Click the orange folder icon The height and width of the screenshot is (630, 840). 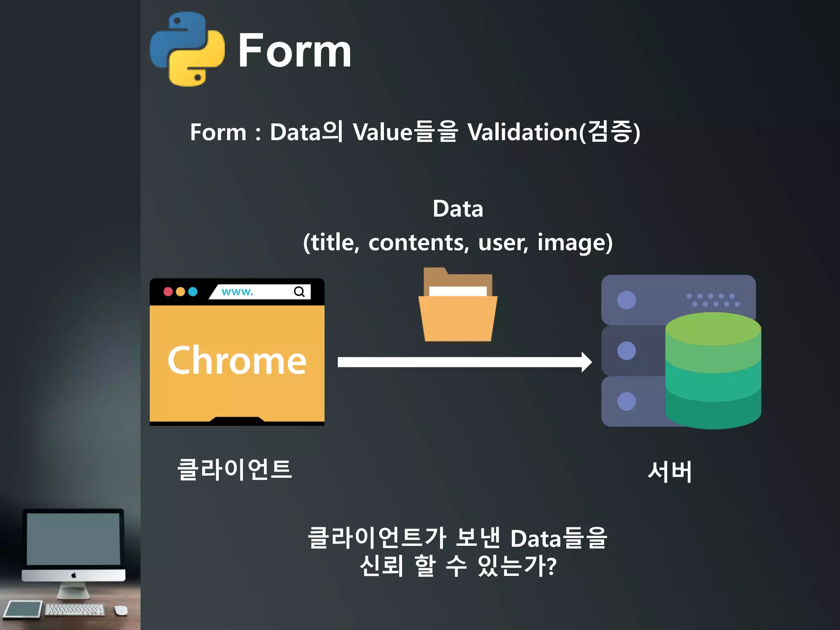(458, 304)
